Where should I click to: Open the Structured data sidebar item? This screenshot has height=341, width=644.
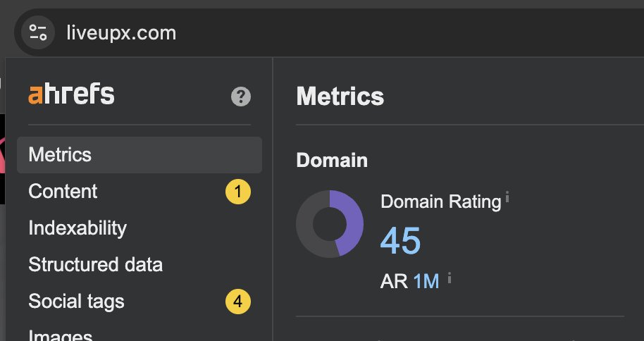point(140,265)
